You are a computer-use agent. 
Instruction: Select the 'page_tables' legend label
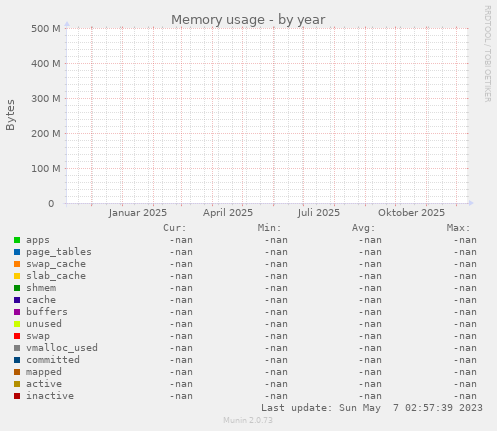(59, 252)
